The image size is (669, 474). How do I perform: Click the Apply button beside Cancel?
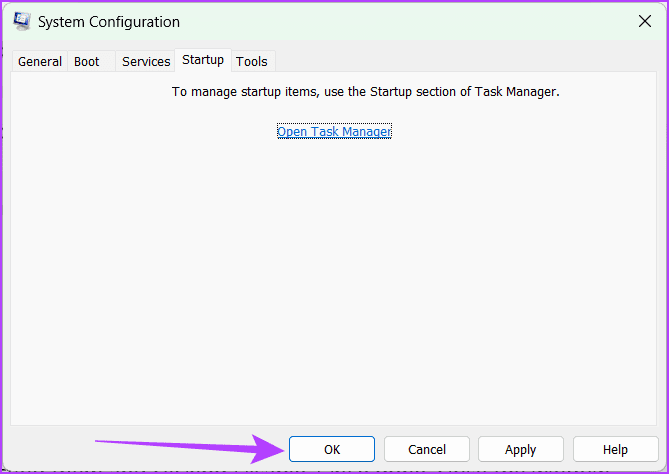520,450
